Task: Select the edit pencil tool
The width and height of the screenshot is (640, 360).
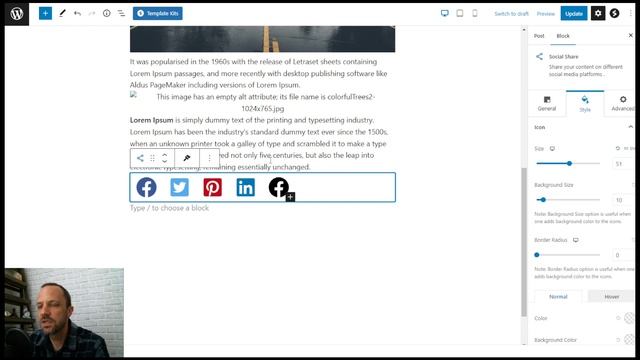Action: click(x=62, y=13)
